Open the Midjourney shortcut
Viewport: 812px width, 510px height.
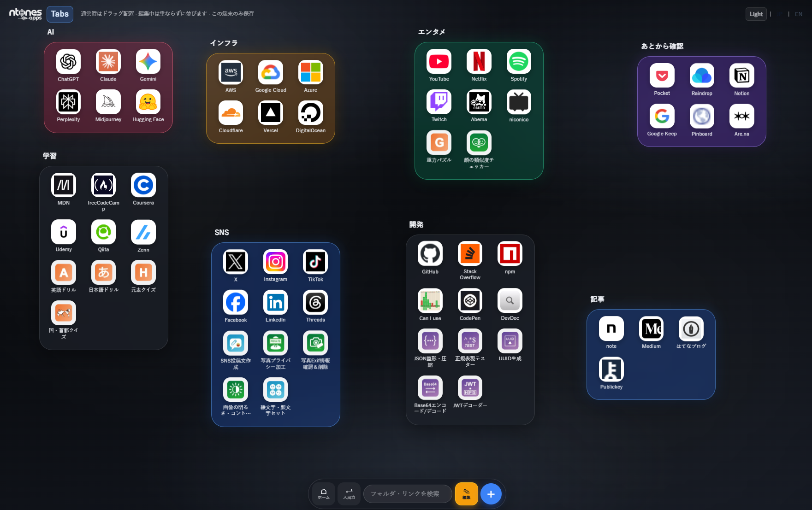pyautogui.click(x=108, y=102)
